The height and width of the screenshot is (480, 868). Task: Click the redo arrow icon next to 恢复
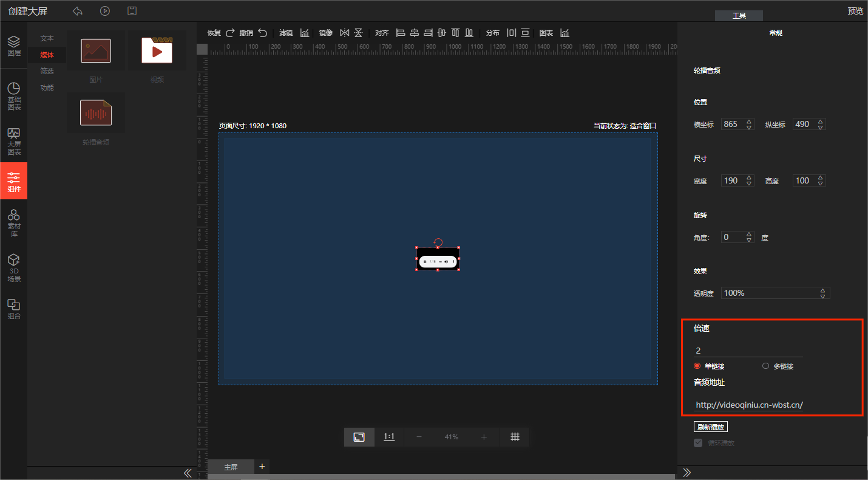tap(230, 33)
